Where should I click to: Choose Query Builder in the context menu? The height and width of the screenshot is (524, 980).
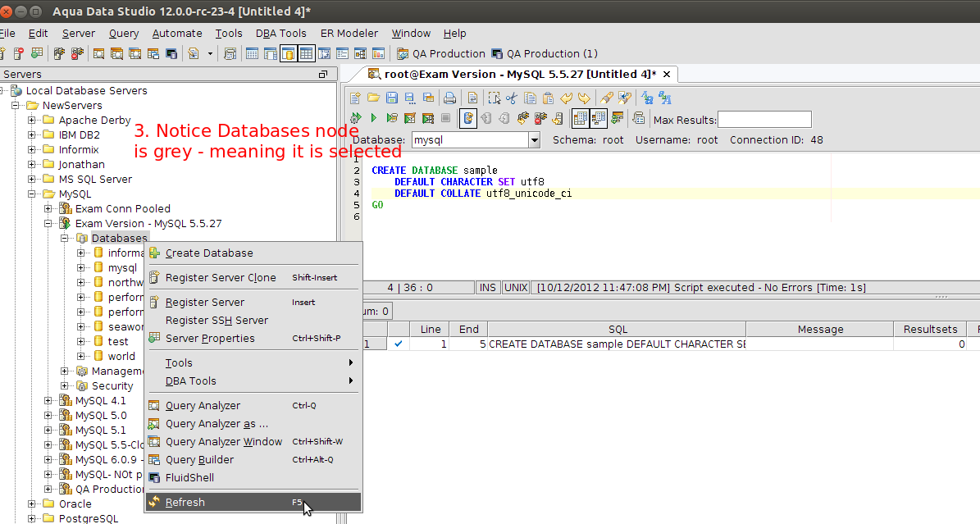tap(253, 459)
